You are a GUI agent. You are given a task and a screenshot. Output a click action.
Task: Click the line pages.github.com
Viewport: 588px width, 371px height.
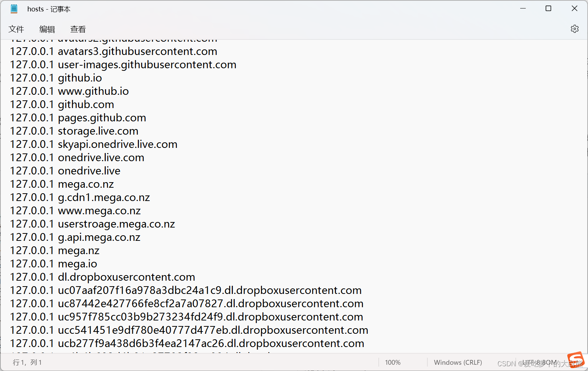coord(78,118)
